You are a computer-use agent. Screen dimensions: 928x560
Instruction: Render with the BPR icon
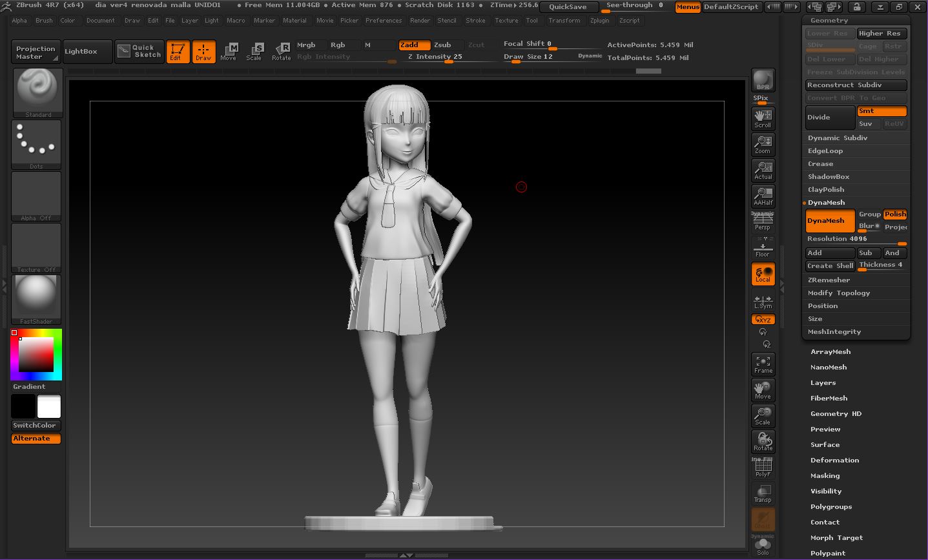click(763, 80)
